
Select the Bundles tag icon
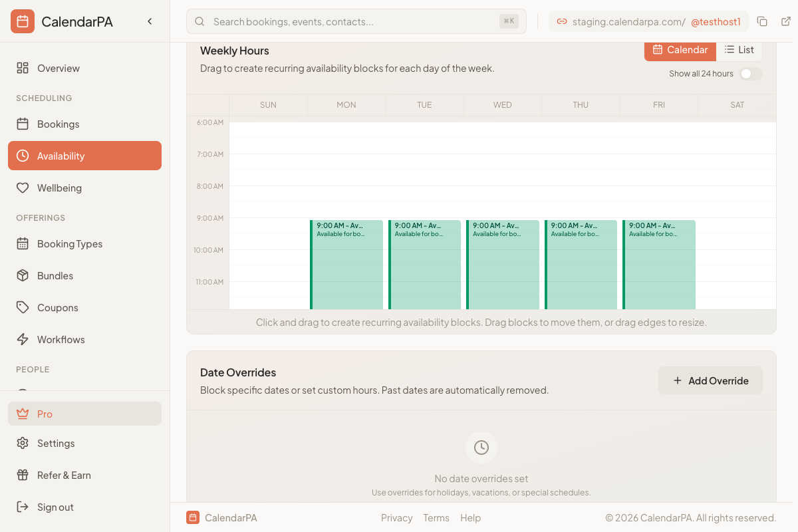[x=22, y=275]
